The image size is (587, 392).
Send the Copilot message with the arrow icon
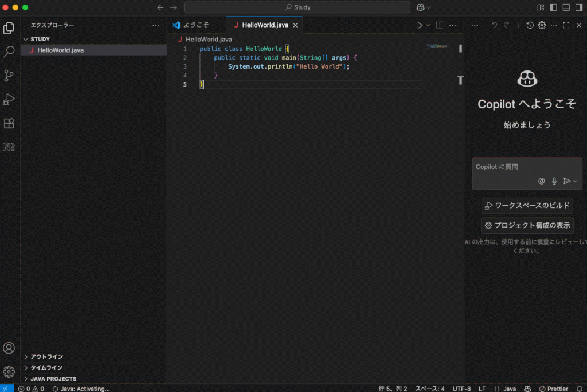(x=567, y=181)
